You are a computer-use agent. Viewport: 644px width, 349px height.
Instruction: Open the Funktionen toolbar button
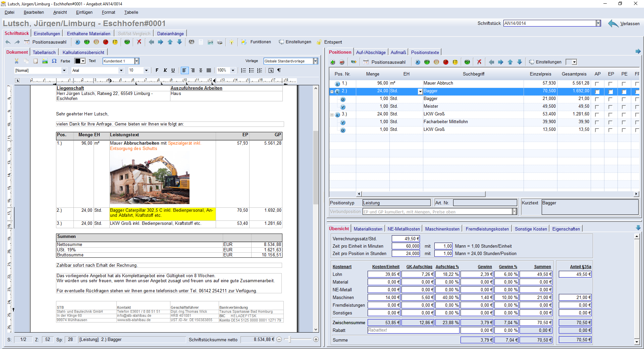click(260, 42)
